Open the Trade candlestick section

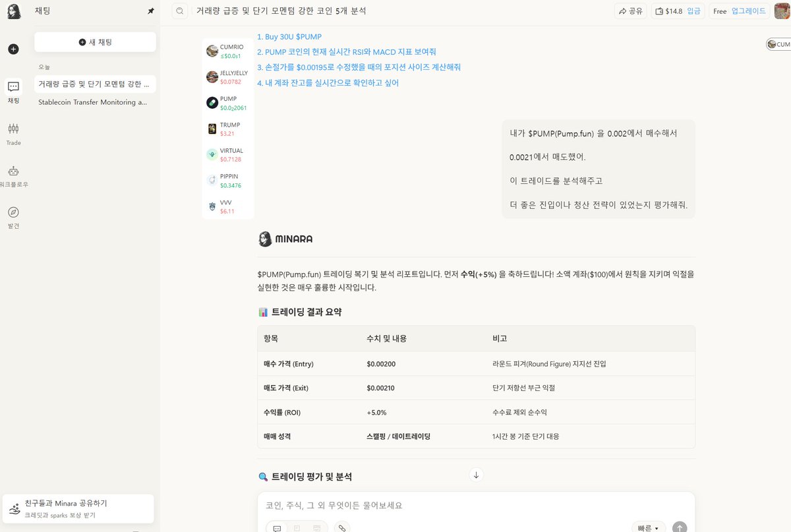(14, 134)
